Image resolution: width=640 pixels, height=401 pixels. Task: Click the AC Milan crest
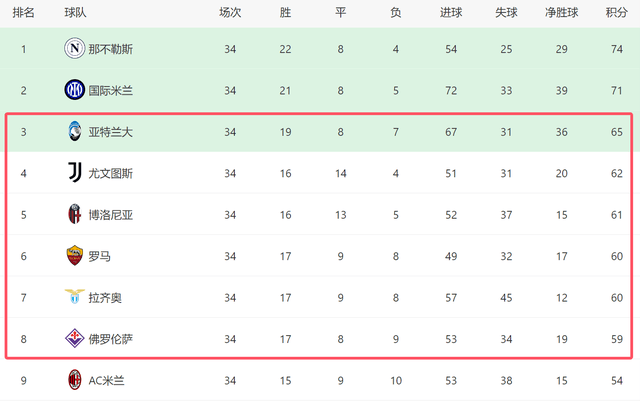click(74, 380)
